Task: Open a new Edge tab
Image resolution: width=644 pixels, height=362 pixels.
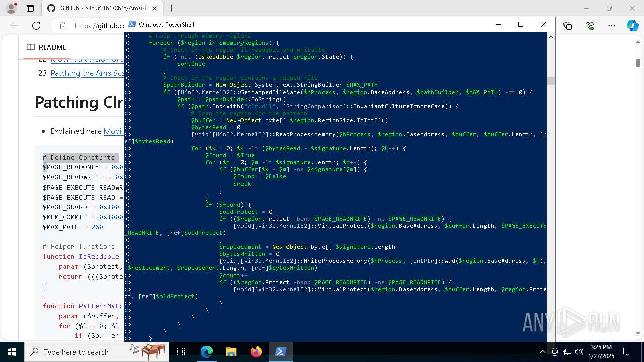Action: coord(171,8)
